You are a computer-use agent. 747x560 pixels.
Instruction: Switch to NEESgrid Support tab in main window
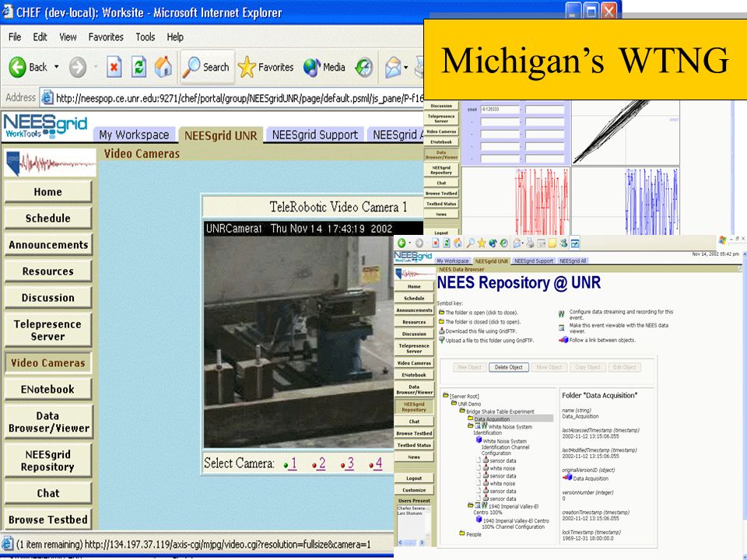point(315,135)
